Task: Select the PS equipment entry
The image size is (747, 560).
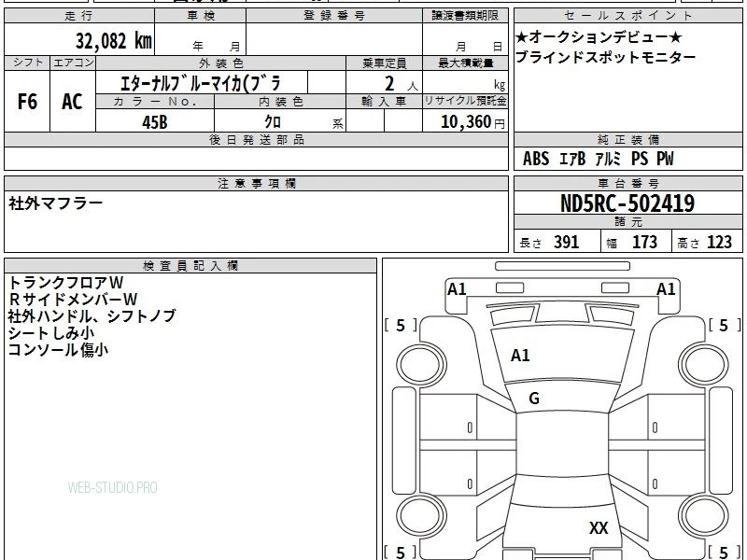Action: click(640, 159)
